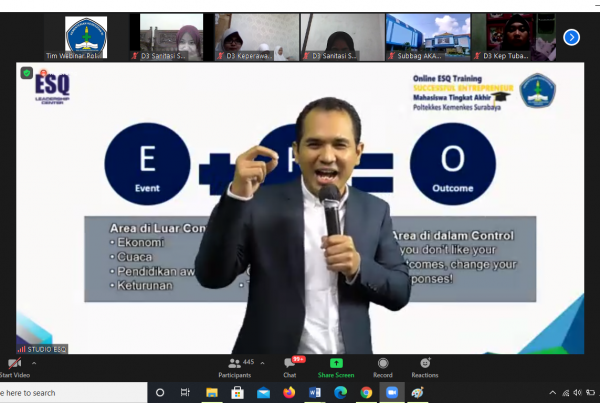Show next page of participant thumbnails
The image size is (600, 403).
coord(571,37)
